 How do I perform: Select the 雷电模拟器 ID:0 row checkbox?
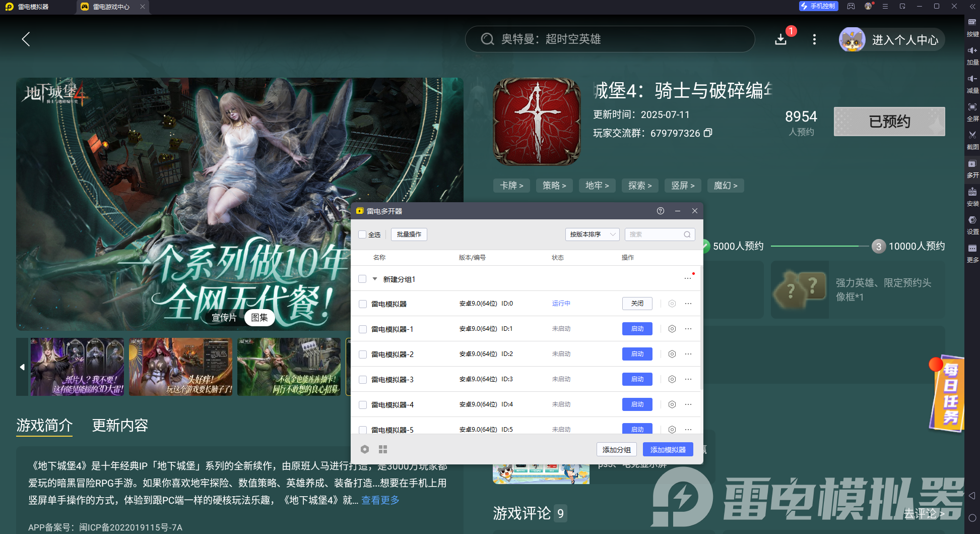click(x=363, y=304)
